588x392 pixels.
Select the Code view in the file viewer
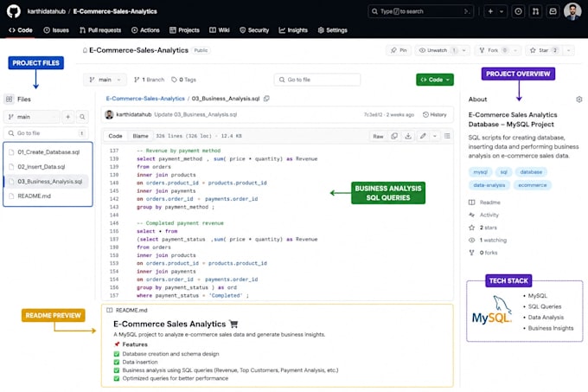pyautogui.click(x=116, y=136)
